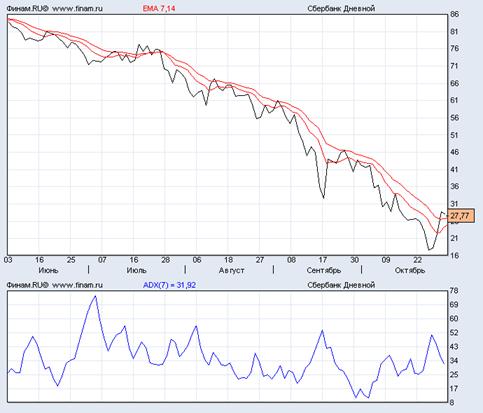
Task: Click date label 07 on the time axis
Action: [x=102, y=260]
